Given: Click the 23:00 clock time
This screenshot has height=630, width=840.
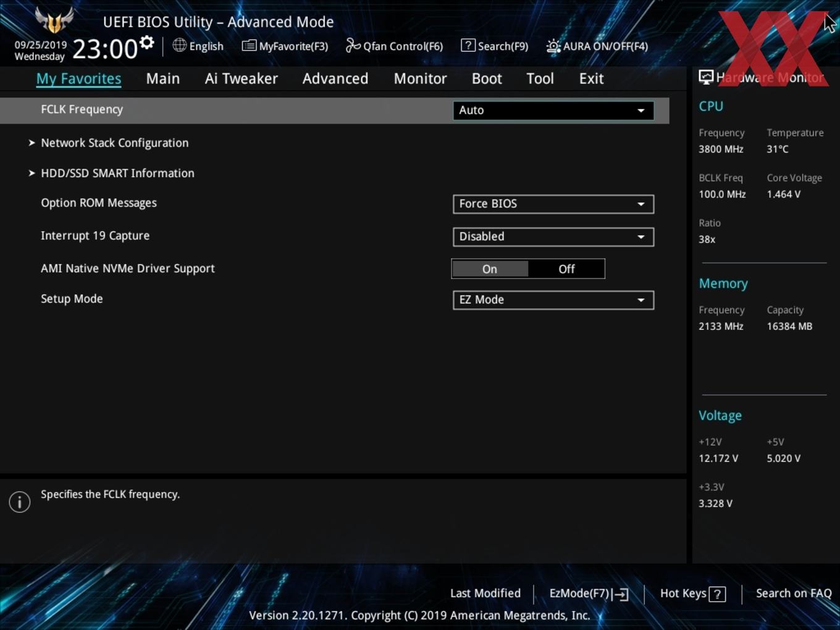Looking at the screenshot, I should (x=105, y=49).
